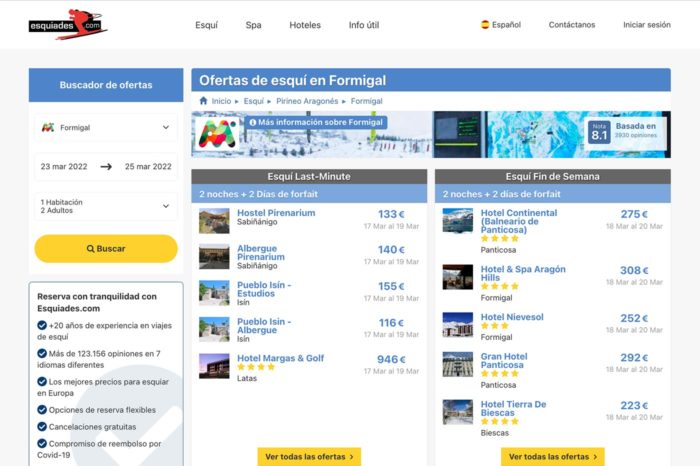Viewport: 700px width, 466px height.
Task: Expand the rooms and adults selector
Action: tap(106, 206)
